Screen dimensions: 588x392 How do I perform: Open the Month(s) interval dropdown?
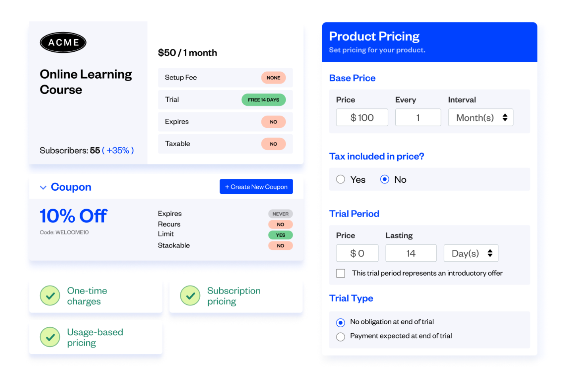[481, 117]
